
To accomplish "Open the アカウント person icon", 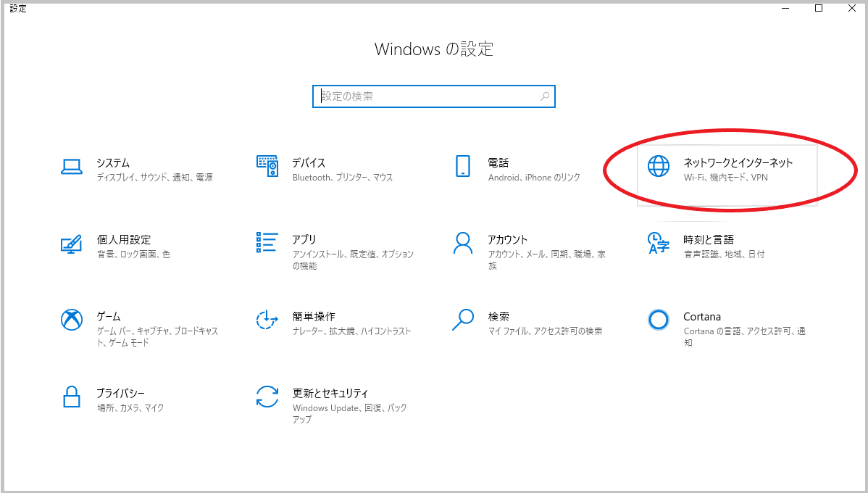I will point(463,243).
